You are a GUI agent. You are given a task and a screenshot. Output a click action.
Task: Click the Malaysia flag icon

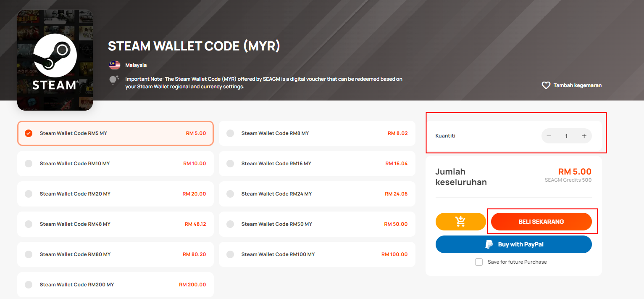[115, 65]
